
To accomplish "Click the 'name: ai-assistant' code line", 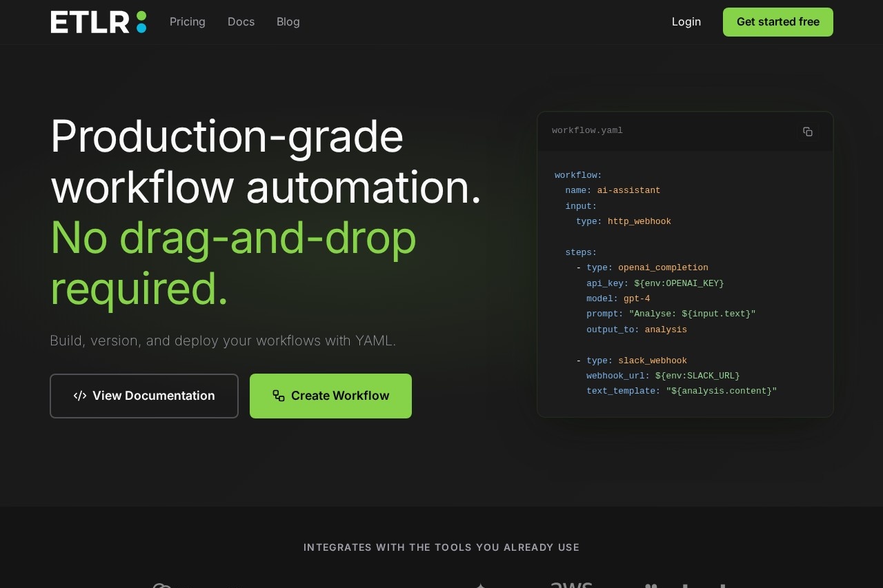I will 613,190.
